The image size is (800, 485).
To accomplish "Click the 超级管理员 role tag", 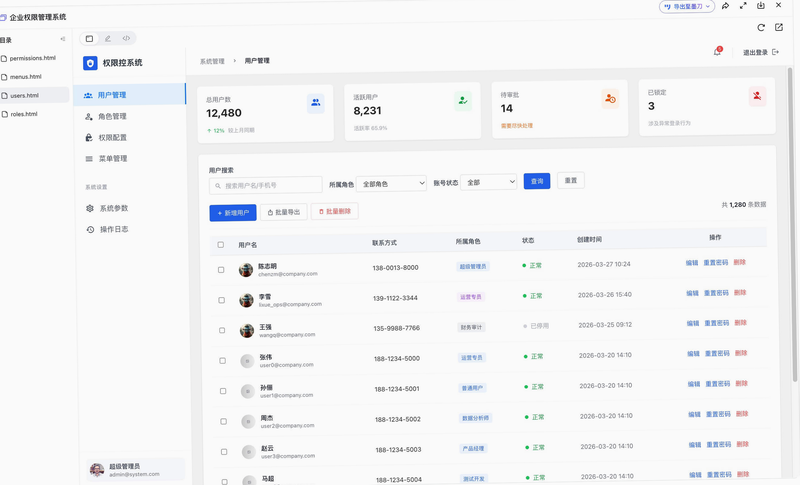I will click(x=473, y=266).
